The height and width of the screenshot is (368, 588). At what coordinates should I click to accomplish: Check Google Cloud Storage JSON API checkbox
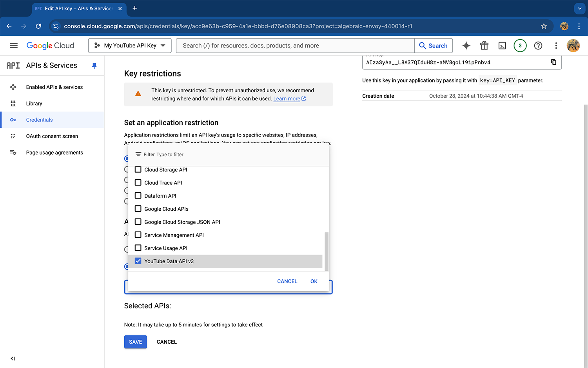pos(138,222)
